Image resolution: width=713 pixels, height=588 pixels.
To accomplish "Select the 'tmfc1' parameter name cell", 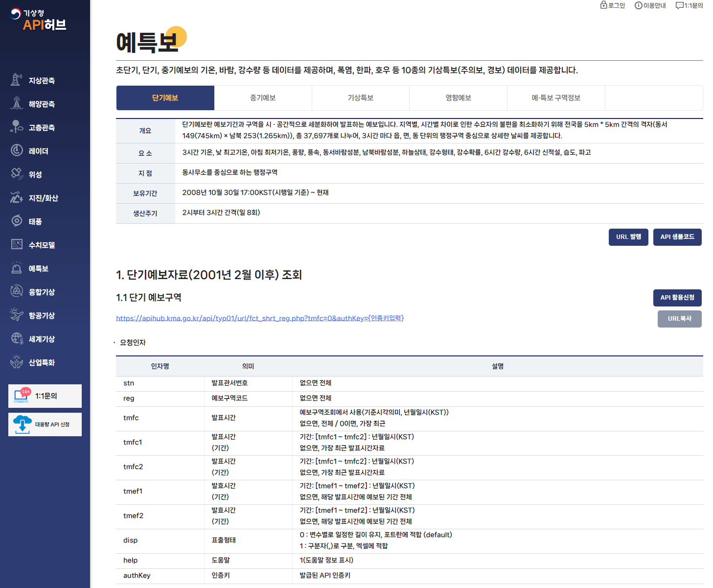I will 160,443.
